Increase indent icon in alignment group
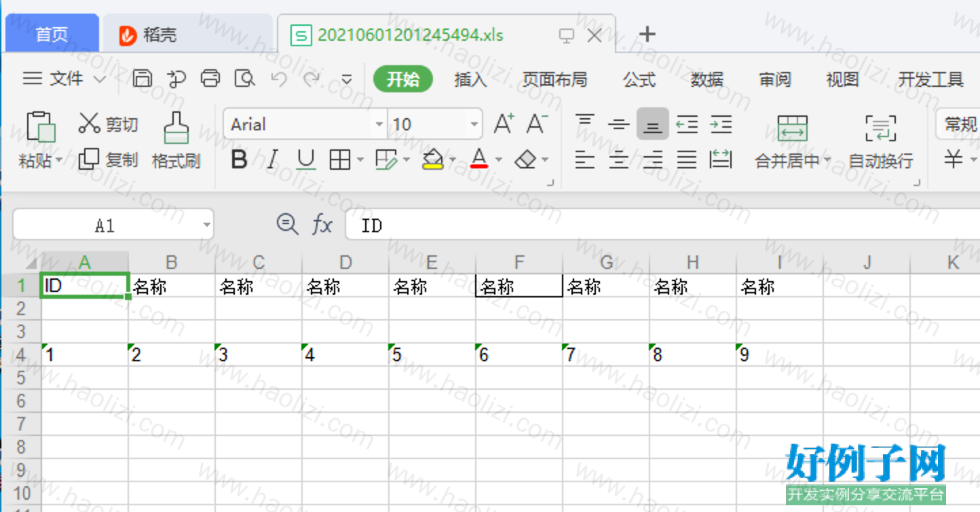Screen dimensions: 980x512 tap(721, 124)
